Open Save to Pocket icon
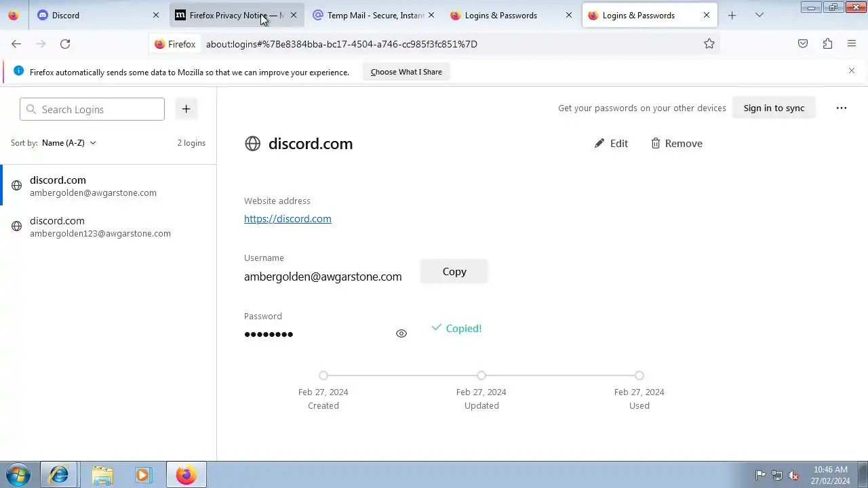The image size is (868, 488). (803, 43)
